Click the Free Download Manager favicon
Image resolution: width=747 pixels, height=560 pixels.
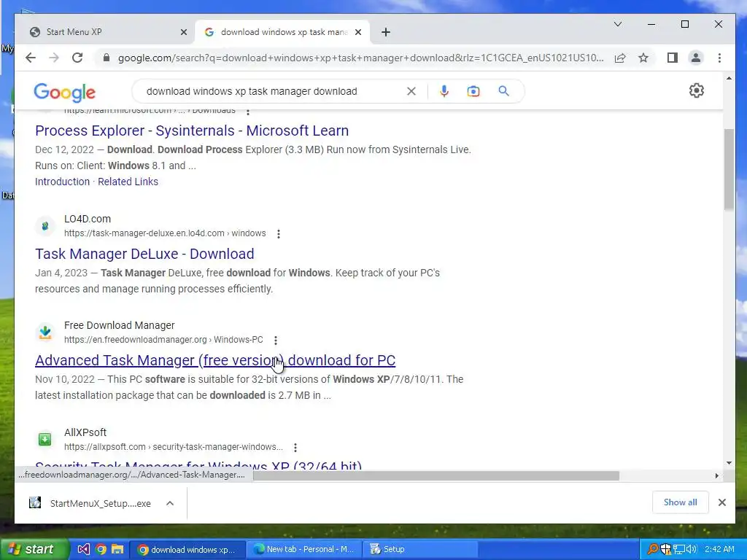(x=45, y=332)
